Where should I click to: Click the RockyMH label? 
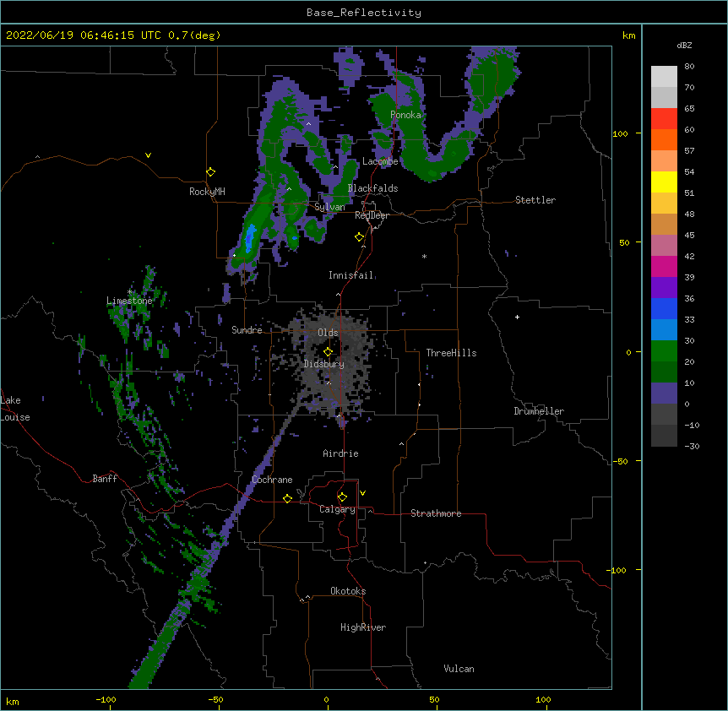207,192
